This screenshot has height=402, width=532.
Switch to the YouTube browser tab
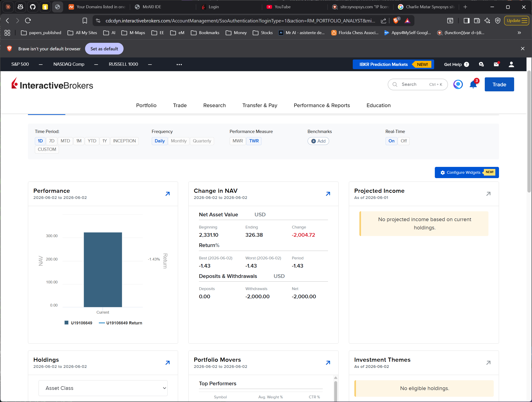pos(295,7)
